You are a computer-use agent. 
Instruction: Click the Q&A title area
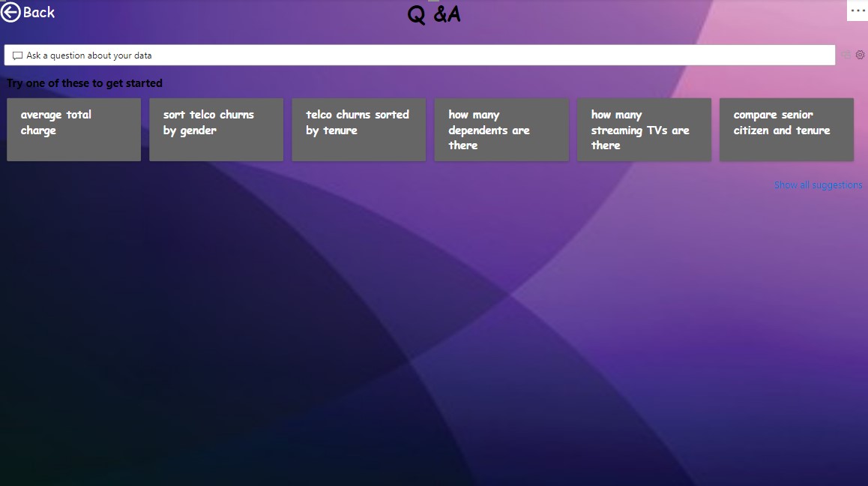(433, 13)
